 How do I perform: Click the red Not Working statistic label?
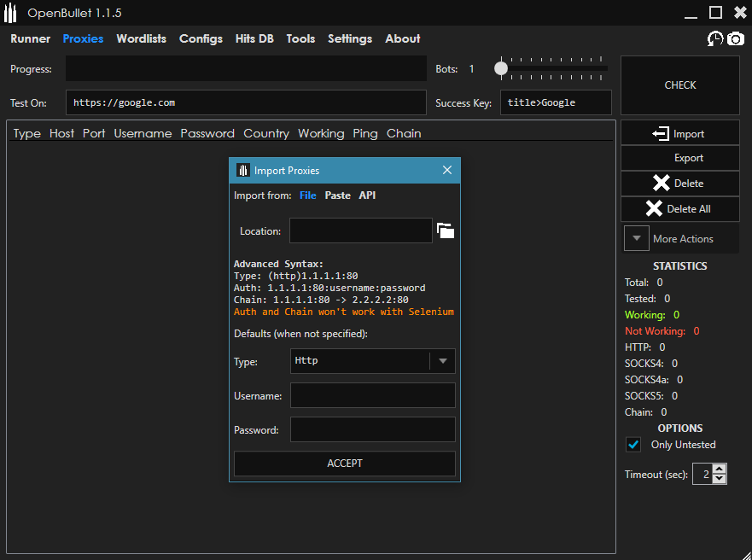click(x=655, y=331)
